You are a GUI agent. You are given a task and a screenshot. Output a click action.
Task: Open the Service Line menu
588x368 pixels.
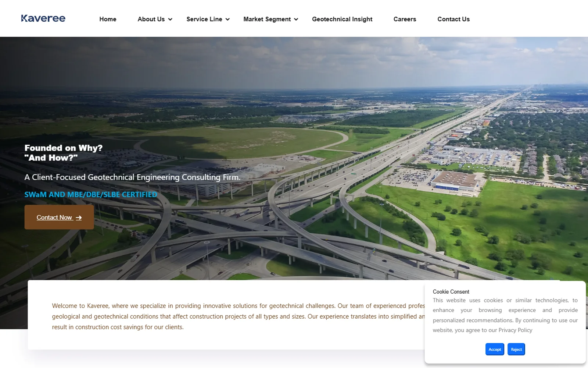point(204,19)
